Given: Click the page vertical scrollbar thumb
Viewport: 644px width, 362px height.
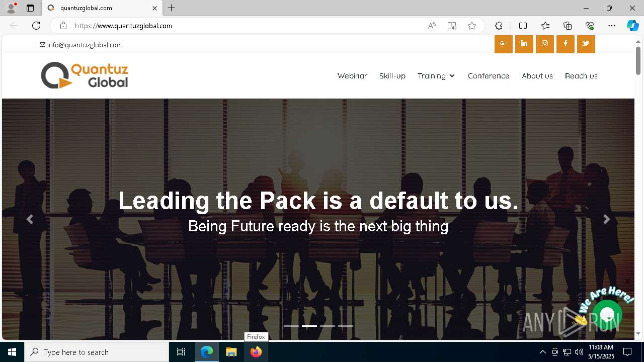Looking at the screenshot, I should coord(638,61).
